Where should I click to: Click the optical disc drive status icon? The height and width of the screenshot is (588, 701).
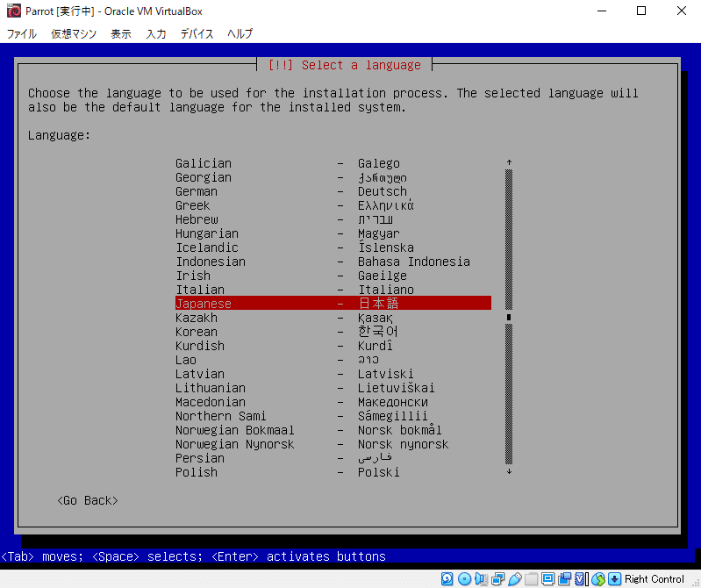pos(464,579)
